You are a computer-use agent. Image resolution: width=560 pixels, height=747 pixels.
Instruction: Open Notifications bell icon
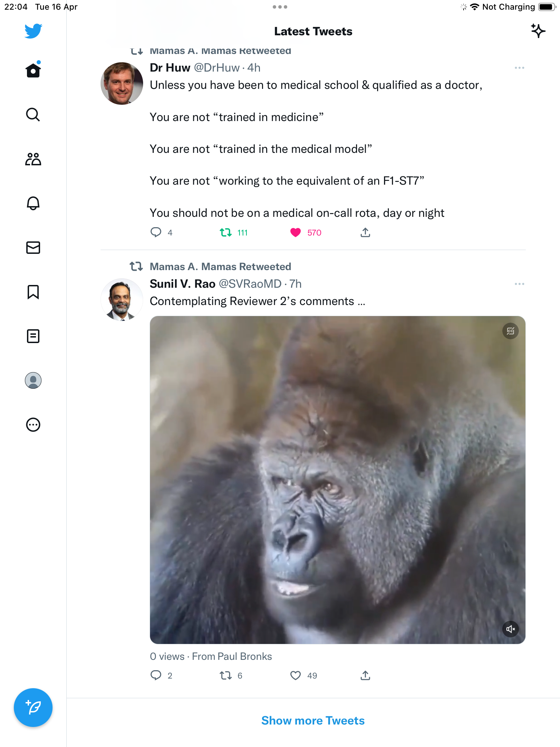pyautogui.click(x=33, y=203)
